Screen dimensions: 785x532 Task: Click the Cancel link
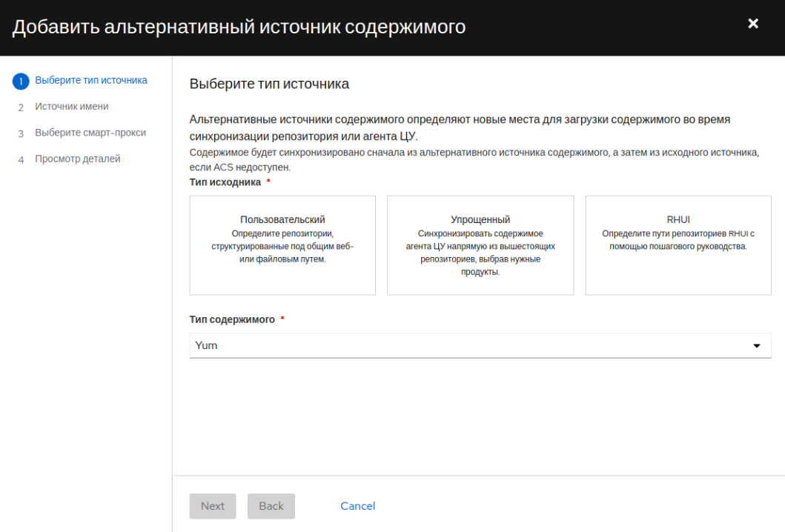tap(357, 506)
